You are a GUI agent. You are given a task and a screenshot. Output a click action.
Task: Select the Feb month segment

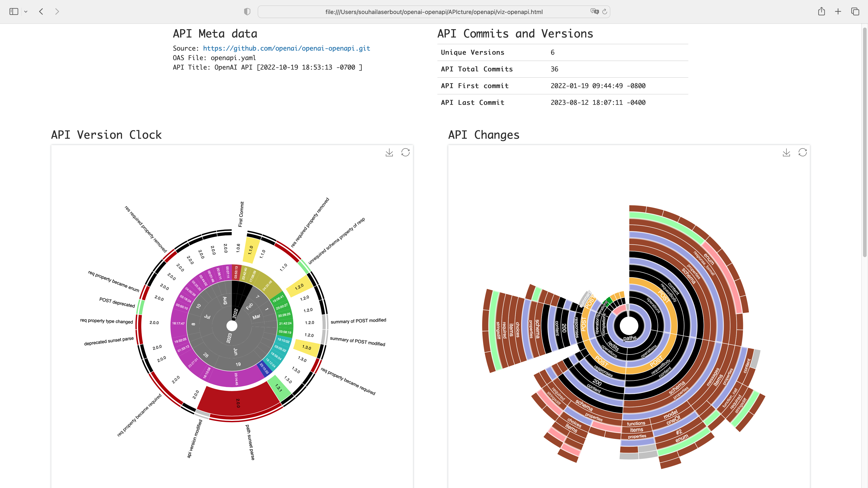pos(249,306)
